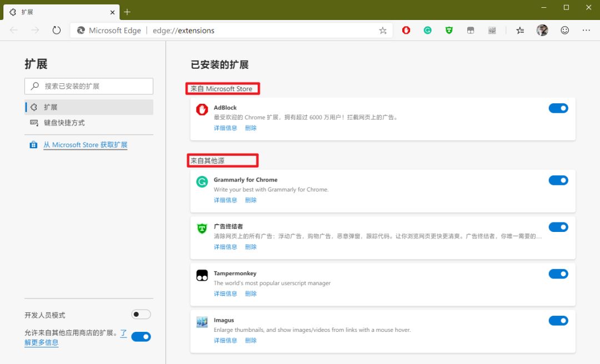The image size is (600, 364).
Task: Open 详细信息 for Grammarly for Chrome
Action: [x=226, y=200]
